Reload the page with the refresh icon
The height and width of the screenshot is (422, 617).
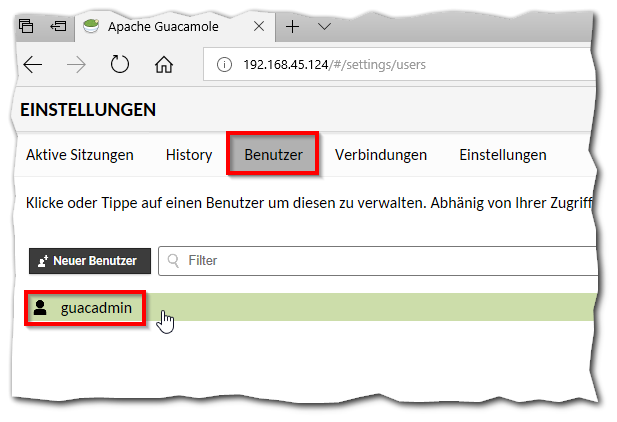coord(120,65)
